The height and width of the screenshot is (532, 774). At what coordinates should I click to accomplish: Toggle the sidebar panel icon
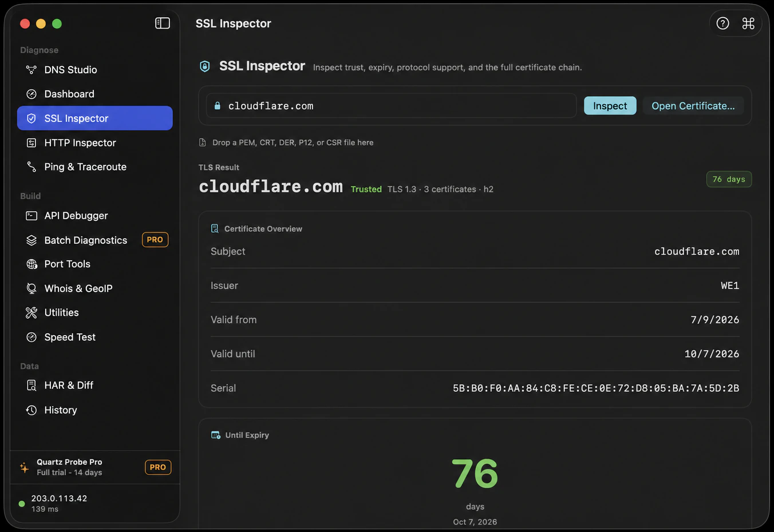pos(163,23)
